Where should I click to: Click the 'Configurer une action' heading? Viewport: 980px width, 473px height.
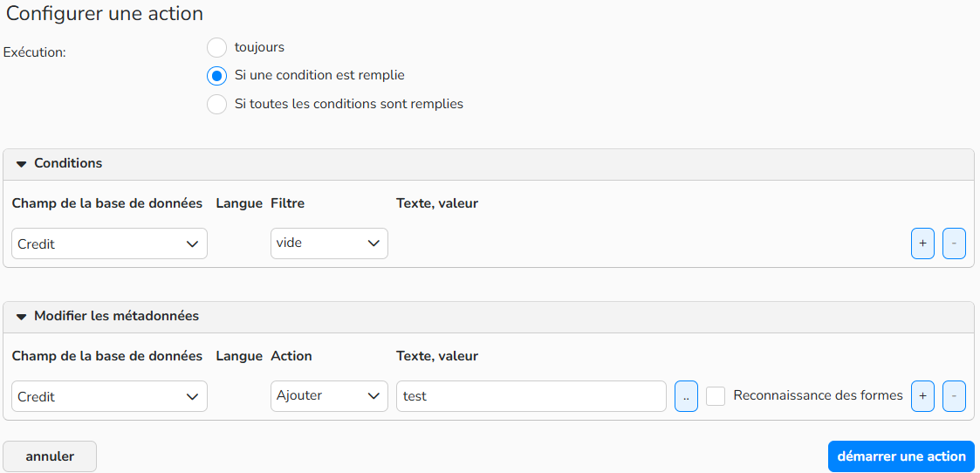pyautogui.click(x=105, y=14)
